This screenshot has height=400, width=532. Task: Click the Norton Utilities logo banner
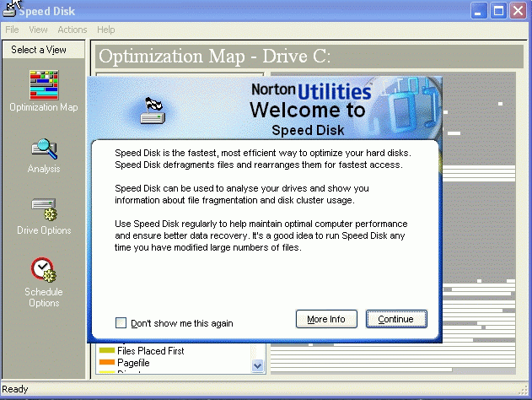(312, 90)
